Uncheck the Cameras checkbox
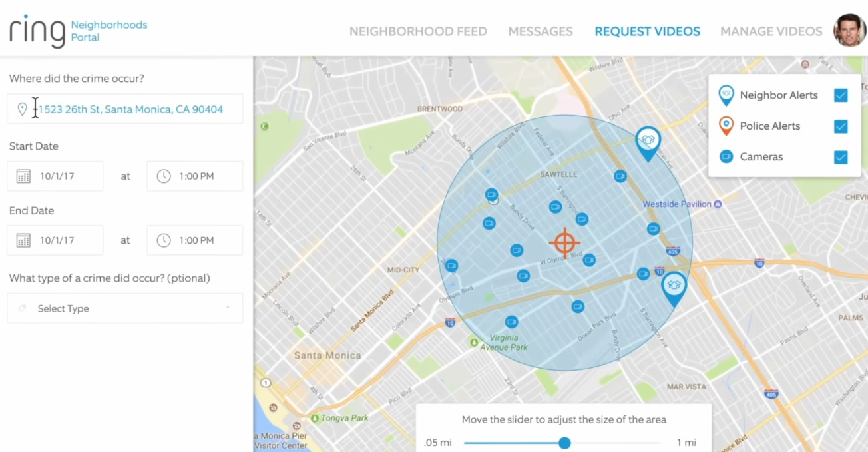868x452 pixels. (x=841, y=157)
